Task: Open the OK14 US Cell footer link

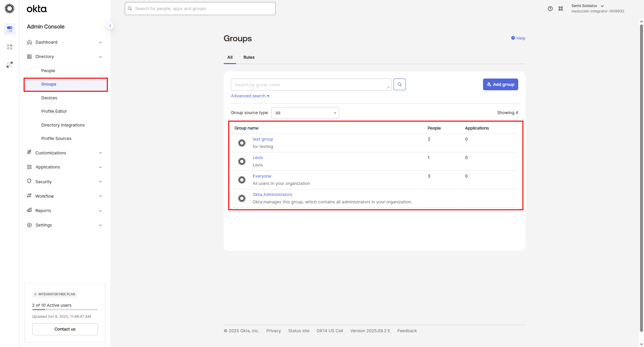Action: click(330, 331)
